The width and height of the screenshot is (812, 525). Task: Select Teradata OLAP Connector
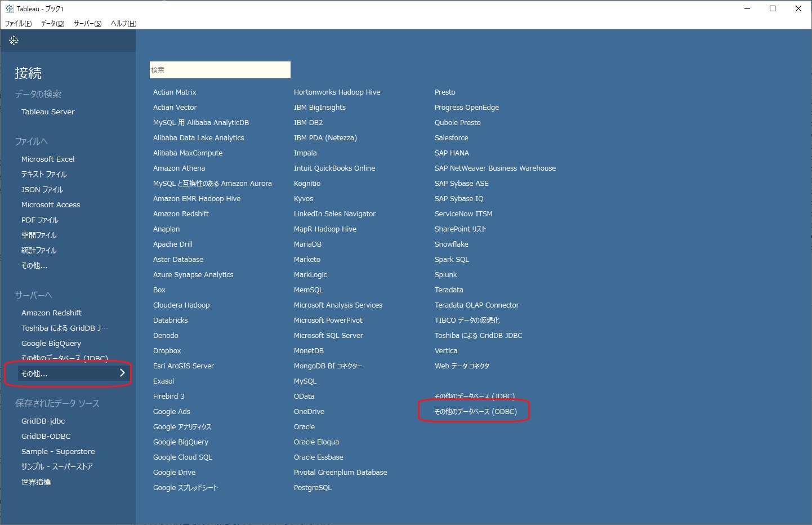click(x=477, y=305)
